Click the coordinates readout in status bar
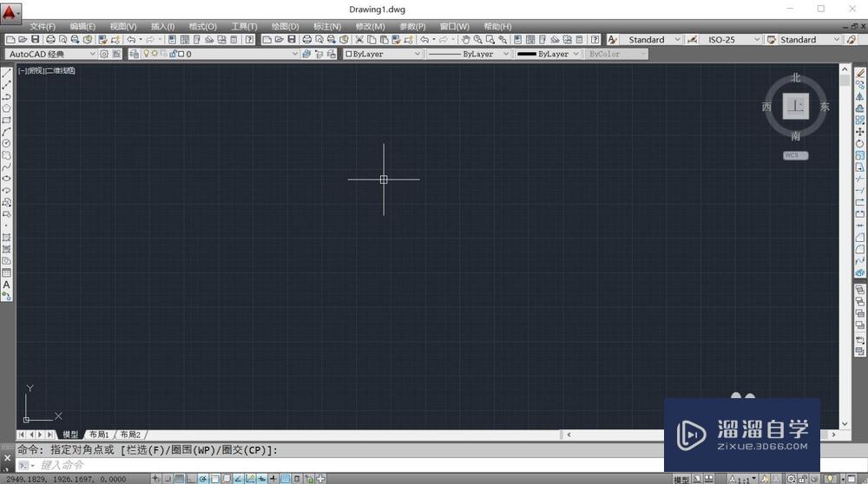 point(67,479)
